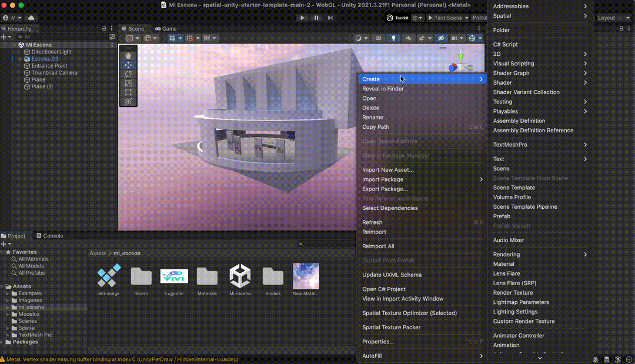Viewport: 635px width, 364px height.
Task: Open the Test Scene dropdown arrow
Action: [x=466, y=18]
